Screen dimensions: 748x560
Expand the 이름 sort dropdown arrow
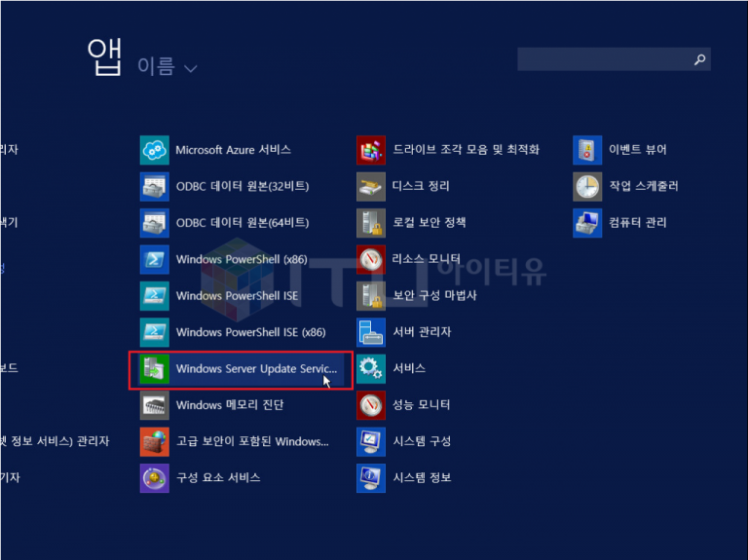click(190, 68)
